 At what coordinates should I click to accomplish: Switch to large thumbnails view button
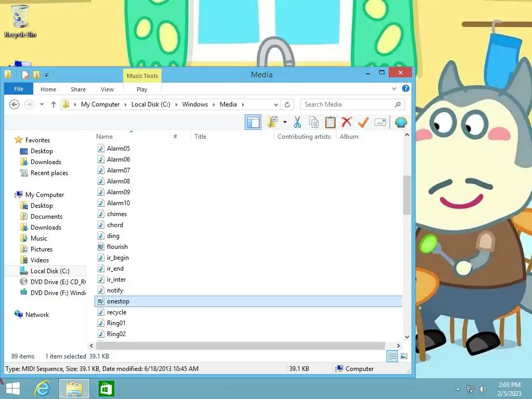403,356
